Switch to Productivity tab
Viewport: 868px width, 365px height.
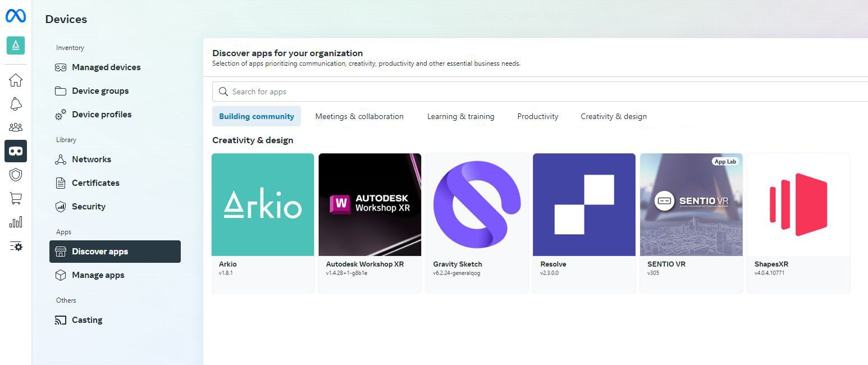[x=538, y=116]
